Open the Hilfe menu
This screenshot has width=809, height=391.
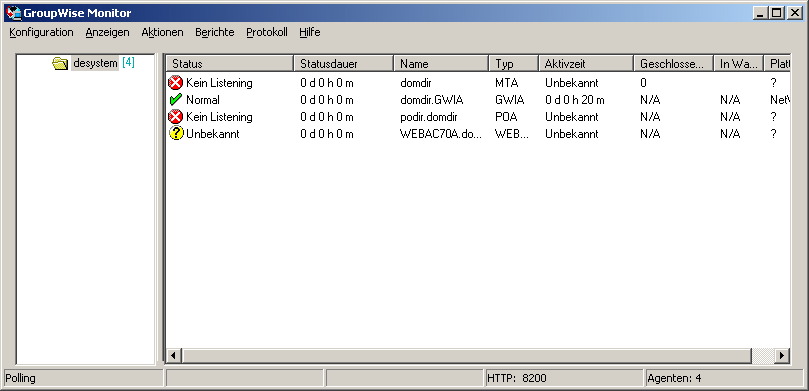(x=310, y=32)
